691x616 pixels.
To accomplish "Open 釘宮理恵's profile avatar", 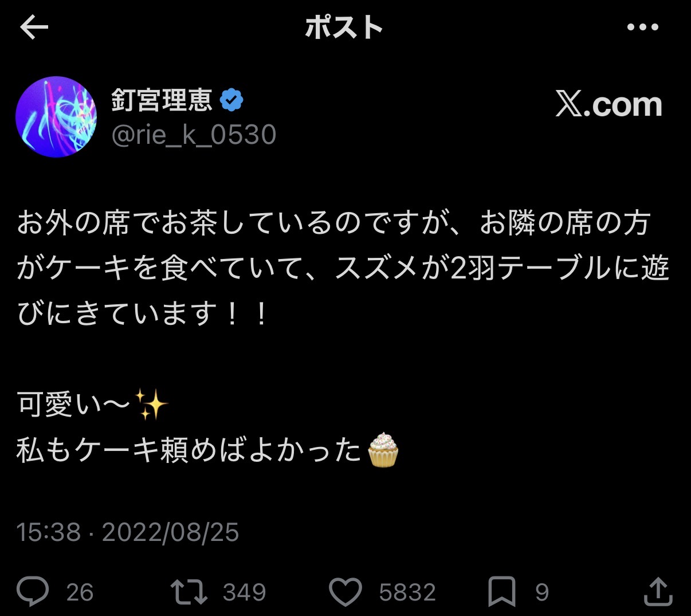I will 56,117.
